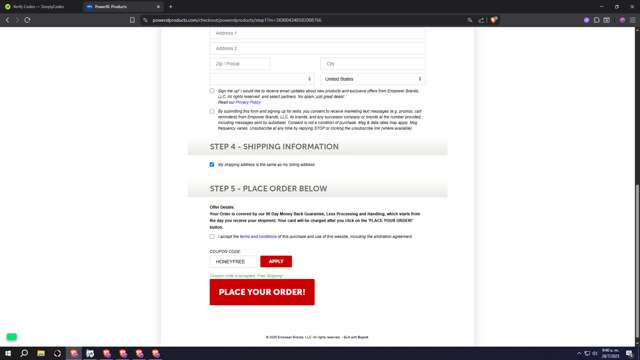Click the red APPLY coupon button

click(x=276, y=261)
